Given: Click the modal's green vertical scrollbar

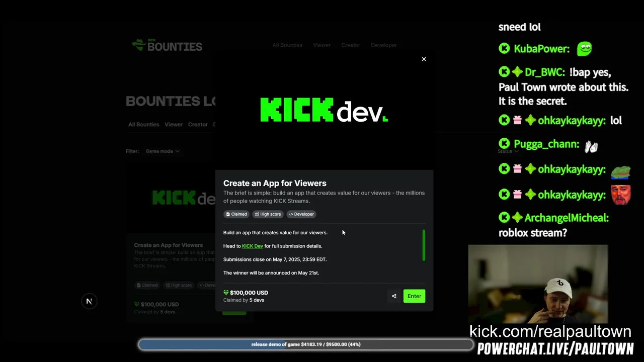Looking at the screenshot, I should (424, 245).
